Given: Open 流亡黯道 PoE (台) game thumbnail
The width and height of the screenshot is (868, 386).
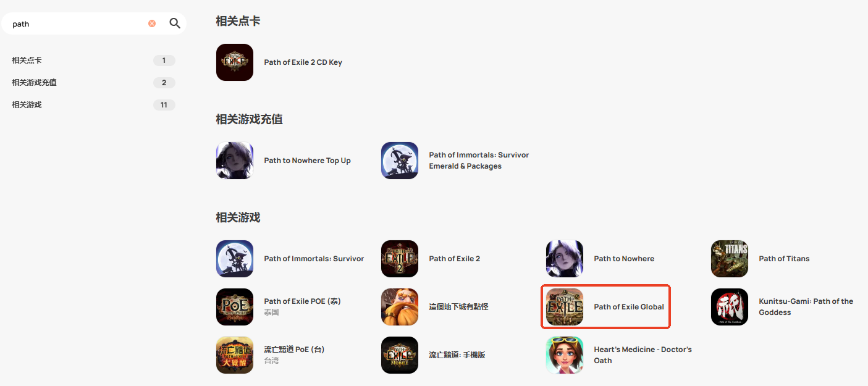Looking at the screenshot, I should click(235, 355).
